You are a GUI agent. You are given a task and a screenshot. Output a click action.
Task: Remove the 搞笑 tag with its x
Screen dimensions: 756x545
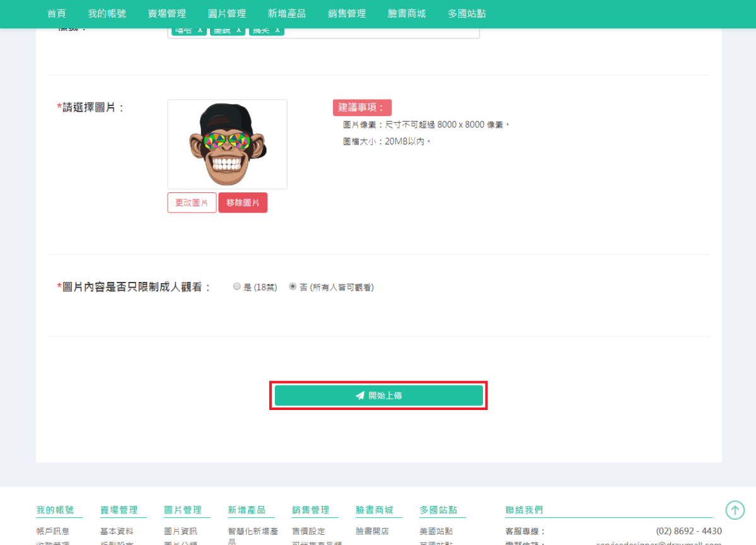coord(277,30)
